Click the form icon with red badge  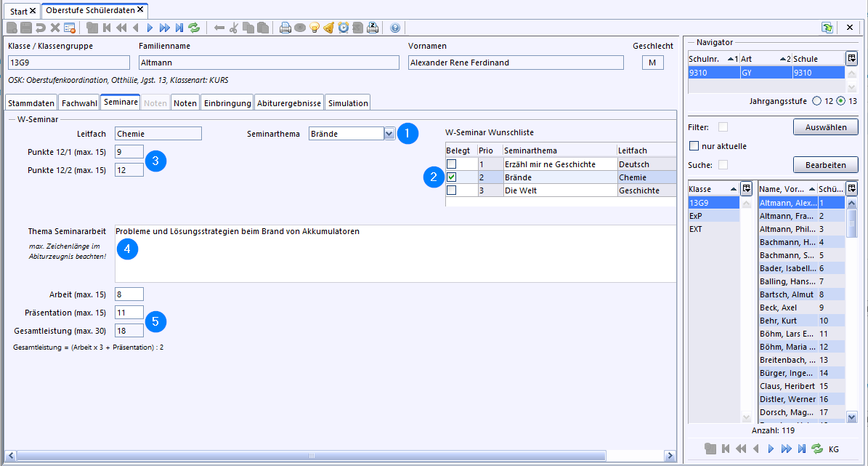69,28
